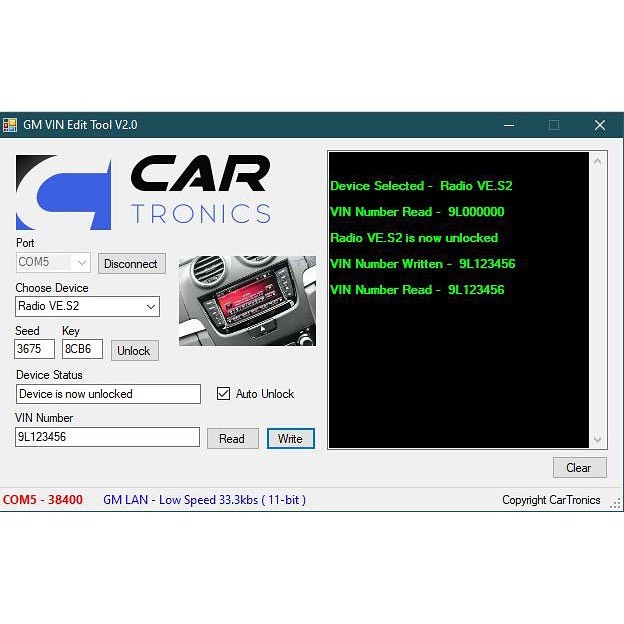
Task: Click the window title 'GM VIN Edit Tool V2.0'
Action: pyautogui.click(x=80, y=125)
